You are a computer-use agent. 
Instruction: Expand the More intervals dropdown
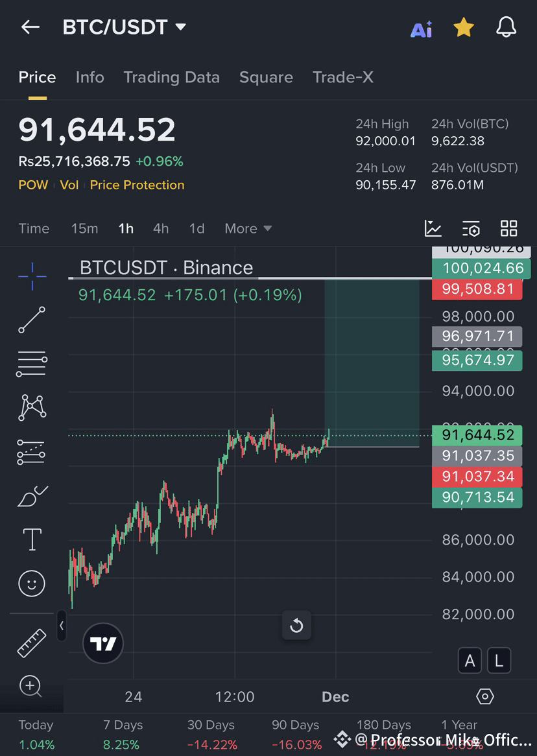(248, 228)
